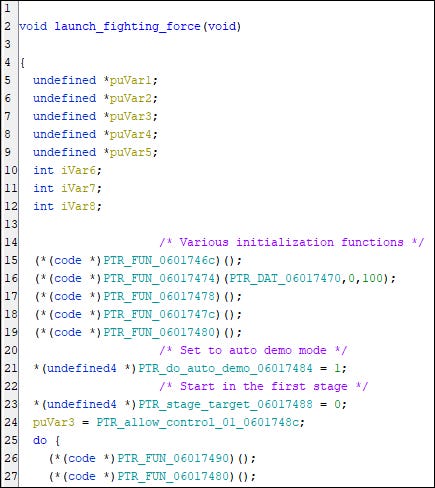This screenshot has height=488, width=435.
Task: Click line number 21 in the gutter
Action: point(10,368)
